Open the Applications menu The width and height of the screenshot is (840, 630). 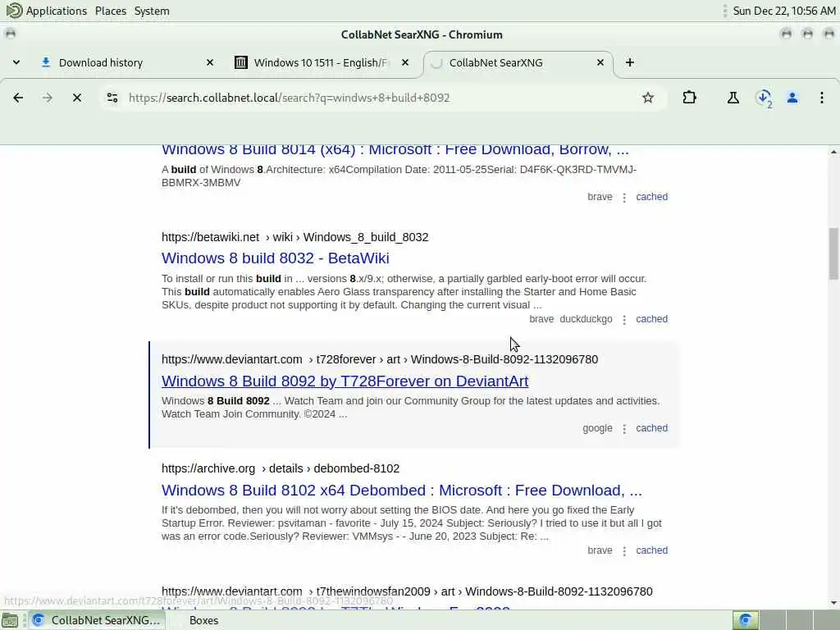(x=57, y=11)
